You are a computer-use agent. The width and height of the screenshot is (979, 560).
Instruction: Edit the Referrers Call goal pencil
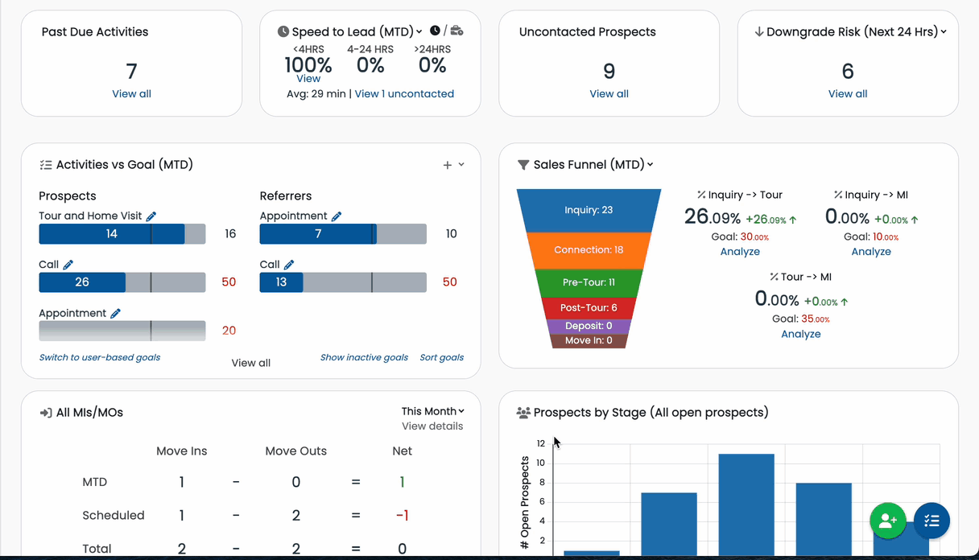[289, 265]
